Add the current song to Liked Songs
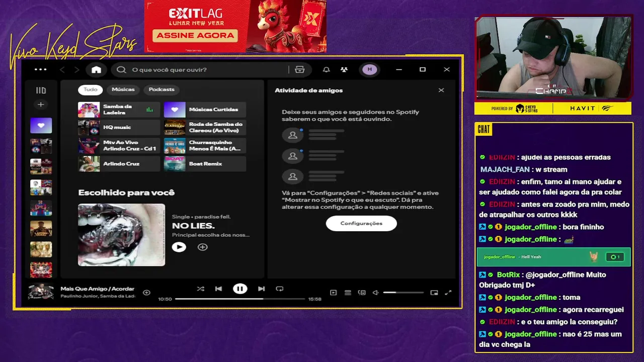 pos(146,293)
